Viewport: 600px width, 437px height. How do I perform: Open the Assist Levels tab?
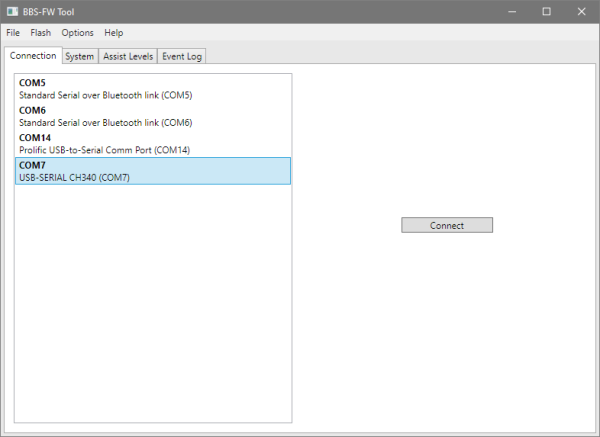tap(127, 56)
